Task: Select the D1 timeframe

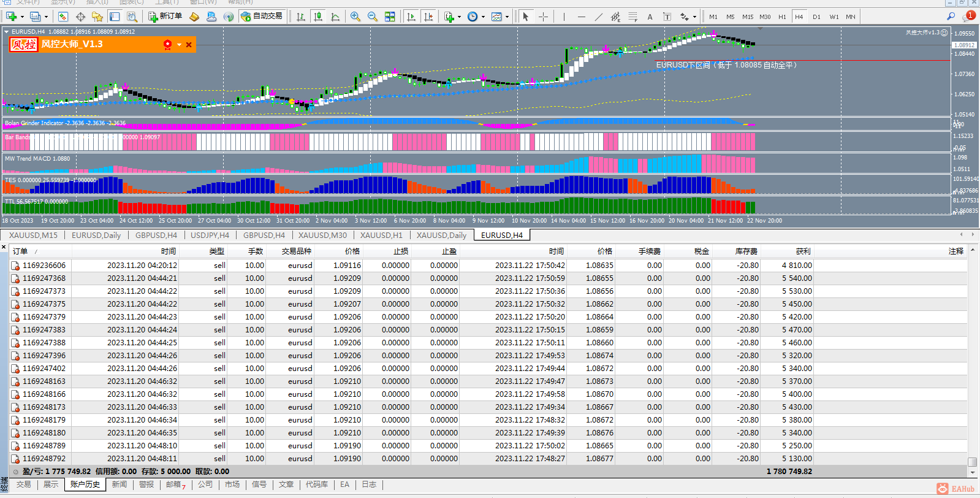Action: click(x=816, y=17)
